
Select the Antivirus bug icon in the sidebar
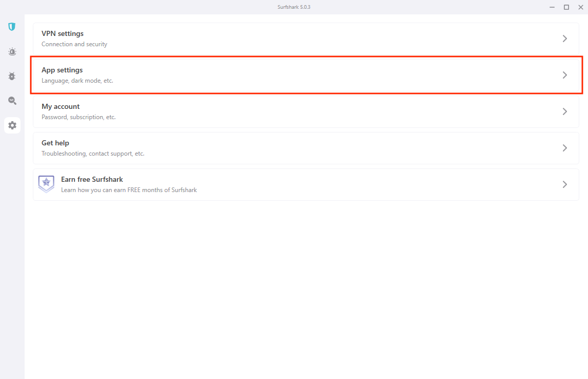[12, 76]
